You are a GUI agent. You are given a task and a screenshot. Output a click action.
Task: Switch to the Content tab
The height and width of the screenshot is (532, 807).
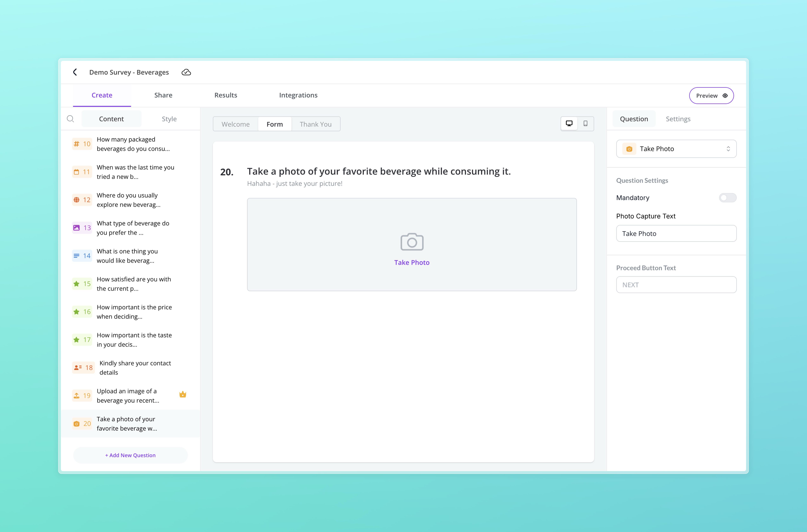(x=111, y=119)
